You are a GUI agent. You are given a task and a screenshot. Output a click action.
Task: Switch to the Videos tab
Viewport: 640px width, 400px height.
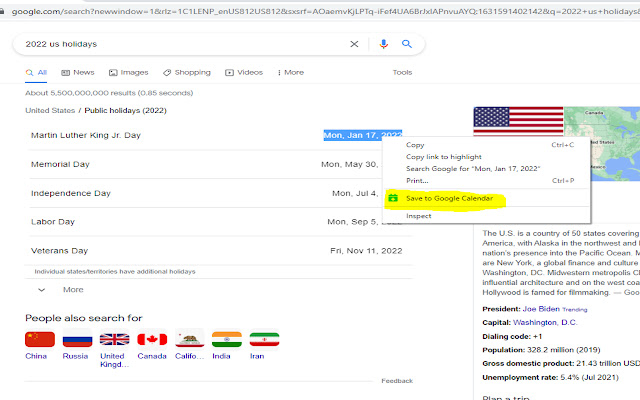(x=244, y=72)
